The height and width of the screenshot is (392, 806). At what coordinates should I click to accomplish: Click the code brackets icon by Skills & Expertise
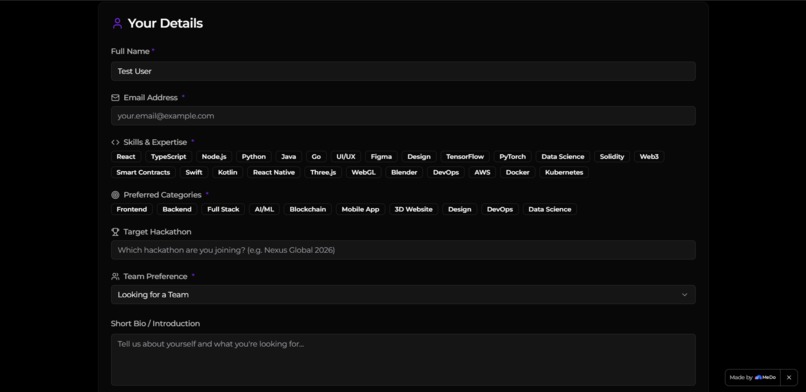tap(115, 142)
